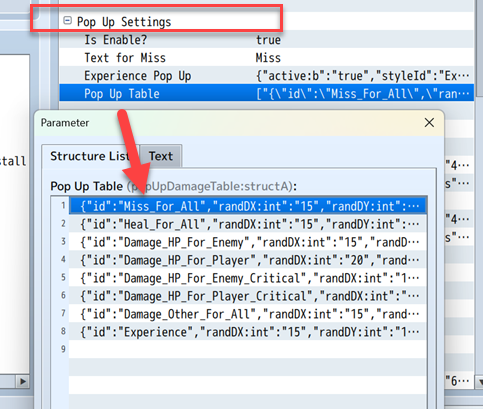This screenshot has height=409, width=483.
Task: Switch to the Structure List tab
Action: point(90,156)
